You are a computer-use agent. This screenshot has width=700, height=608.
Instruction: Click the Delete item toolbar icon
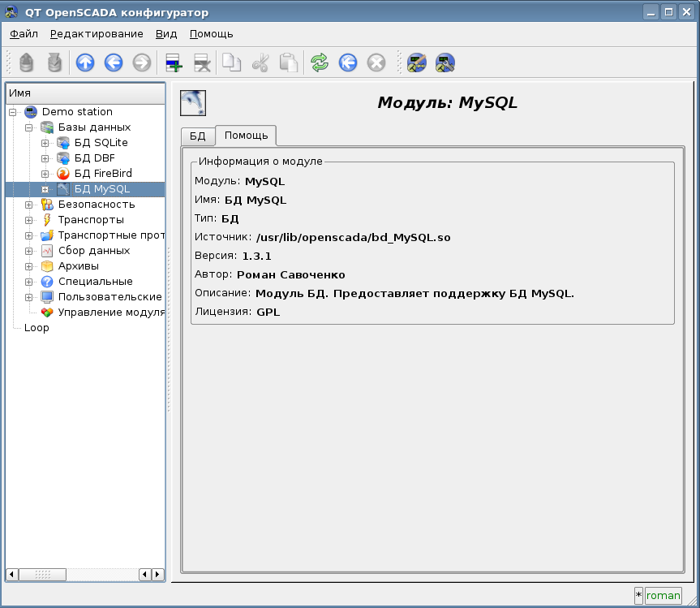202,63
